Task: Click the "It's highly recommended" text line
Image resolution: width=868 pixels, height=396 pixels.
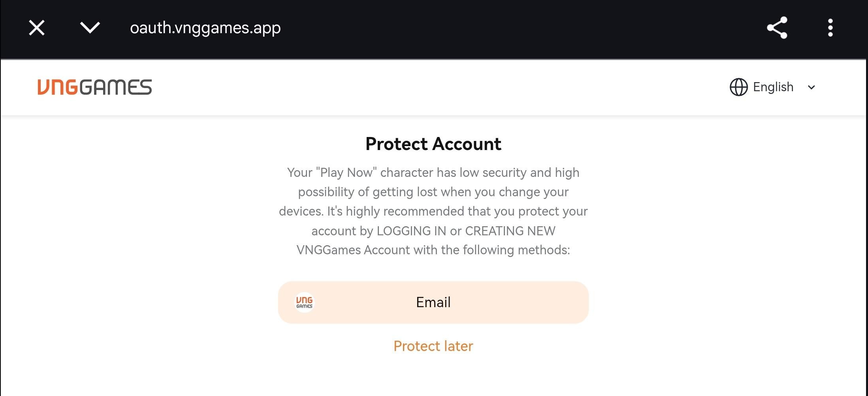Action: (433, 211)
